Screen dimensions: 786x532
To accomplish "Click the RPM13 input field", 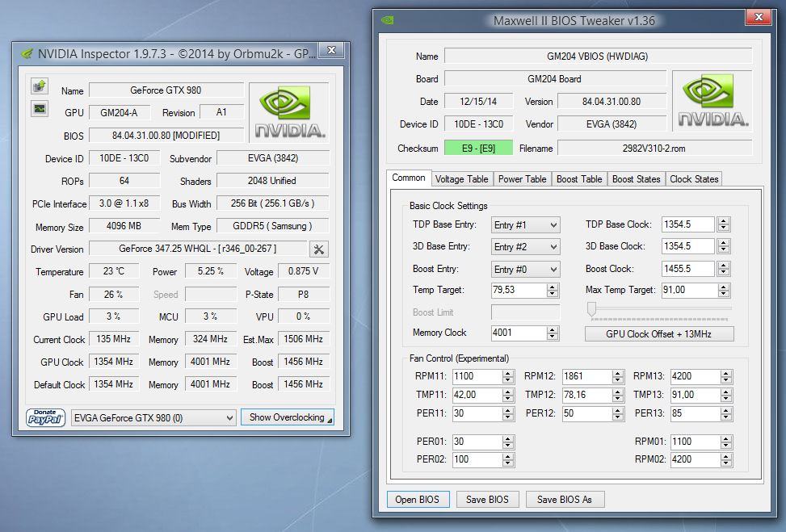I will [x=696, y=376].
